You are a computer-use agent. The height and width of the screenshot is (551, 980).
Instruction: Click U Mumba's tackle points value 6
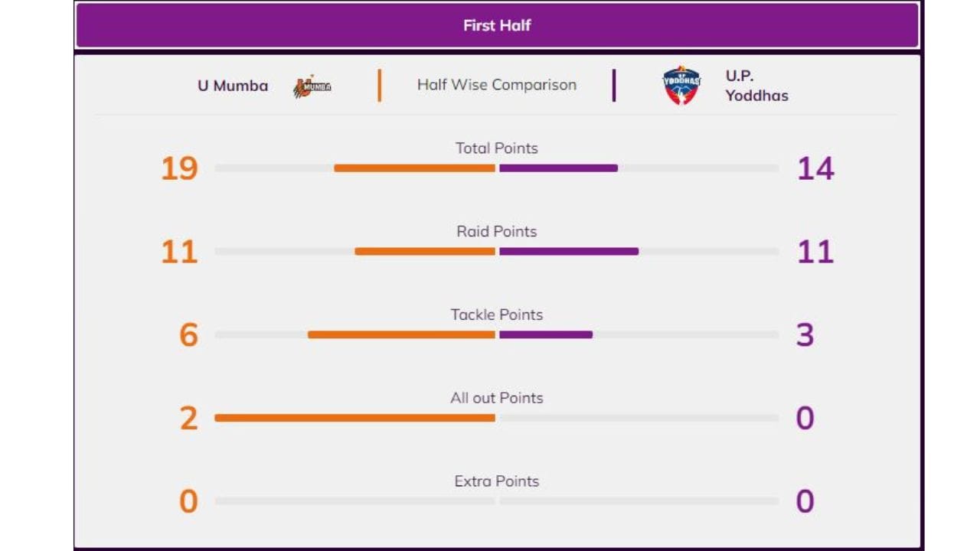(188, 335)
